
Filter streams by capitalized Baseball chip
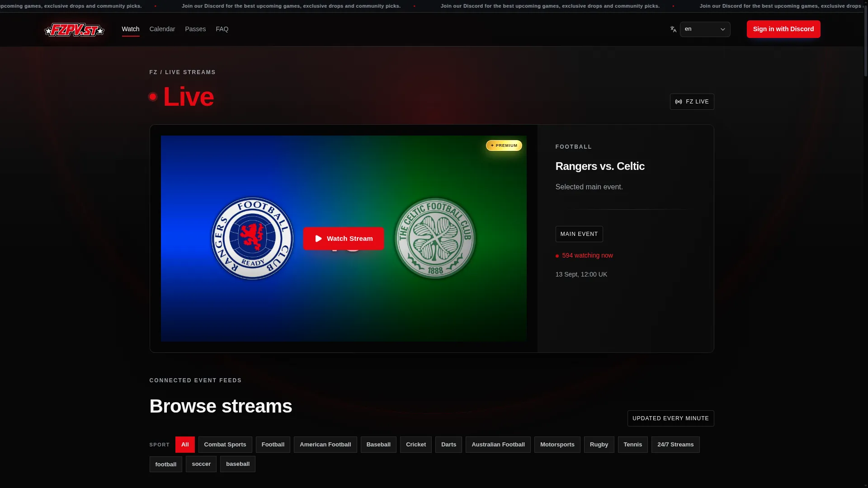pyautogui.click(x=378, y=445)
